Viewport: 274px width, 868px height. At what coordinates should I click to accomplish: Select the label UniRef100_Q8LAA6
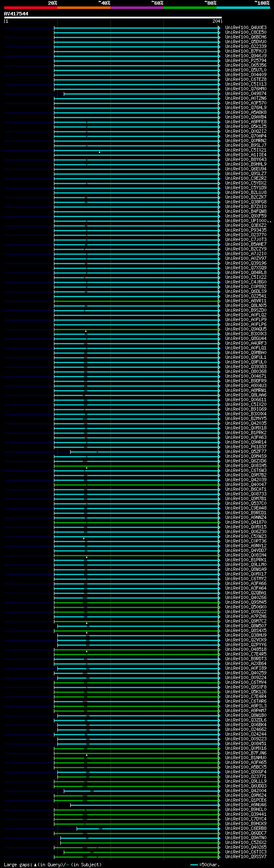pos(246,395)
